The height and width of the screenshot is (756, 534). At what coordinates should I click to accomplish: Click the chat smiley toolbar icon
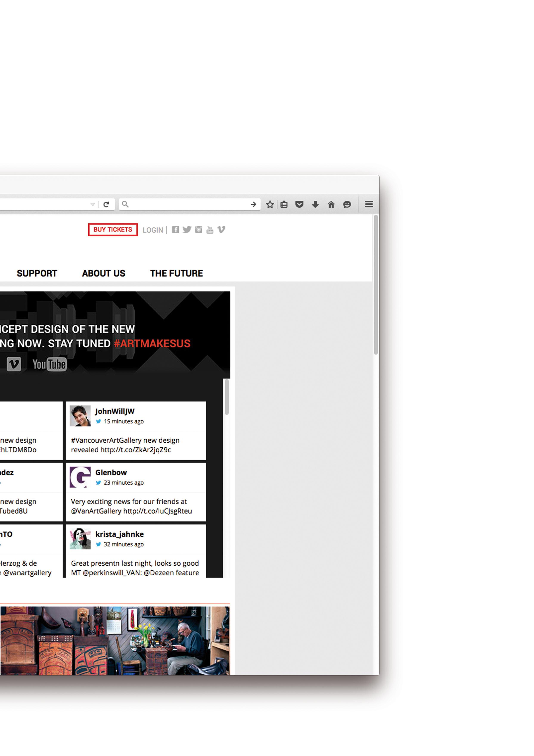click(x=347, y=205)
